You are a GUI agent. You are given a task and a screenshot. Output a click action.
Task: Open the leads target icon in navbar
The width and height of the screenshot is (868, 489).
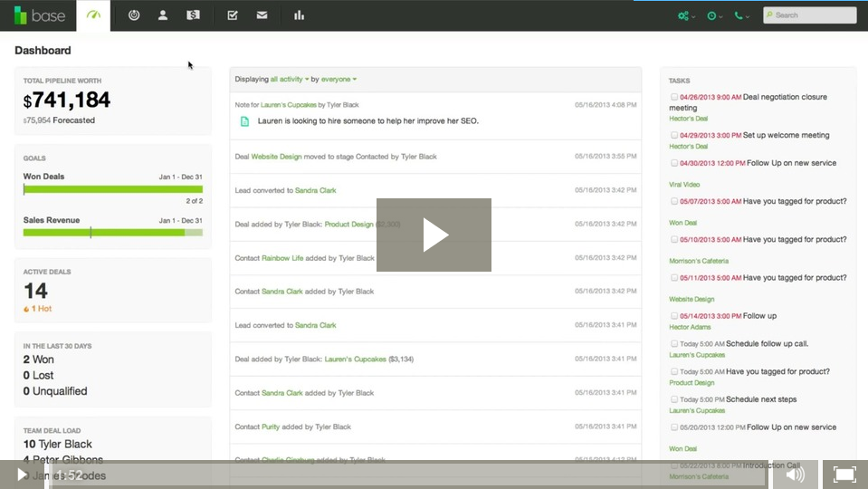click(x=134, y=15)
